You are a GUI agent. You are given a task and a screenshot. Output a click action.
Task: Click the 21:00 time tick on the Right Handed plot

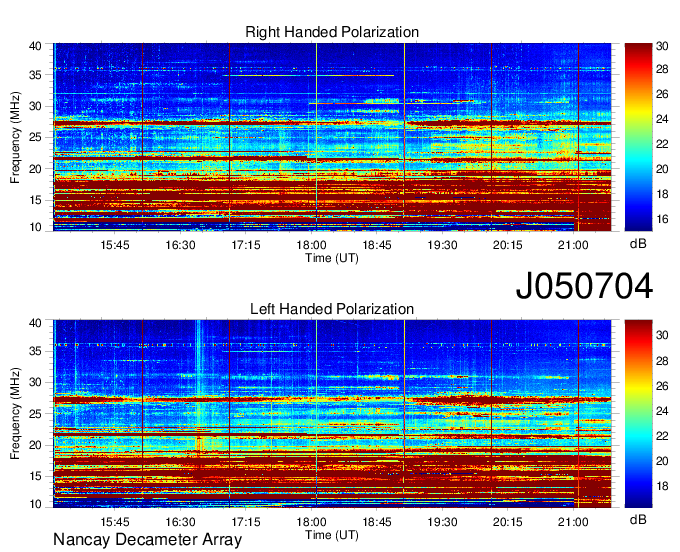(573, 245)
